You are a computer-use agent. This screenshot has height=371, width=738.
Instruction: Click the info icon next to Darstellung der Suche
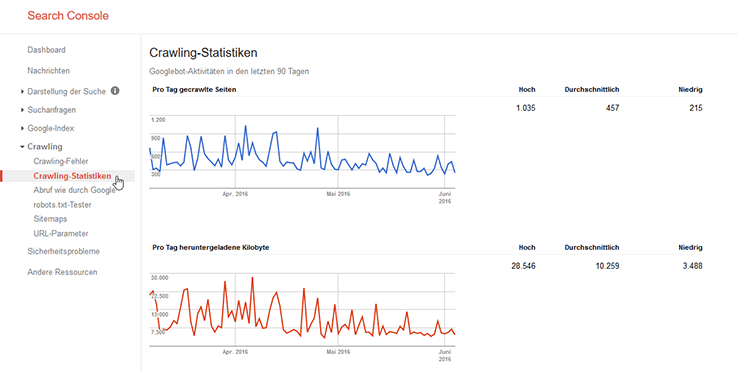(115, 91)
